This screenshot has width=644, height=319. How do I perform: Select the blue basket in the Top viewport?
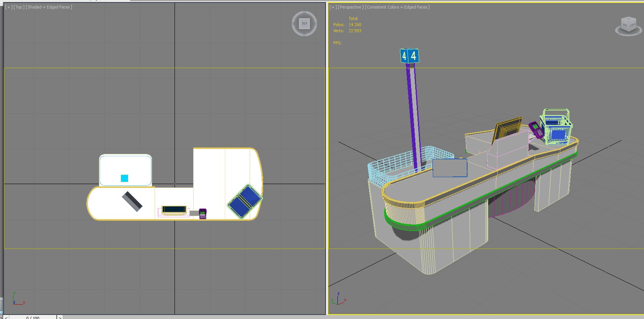tap(245, 202)
